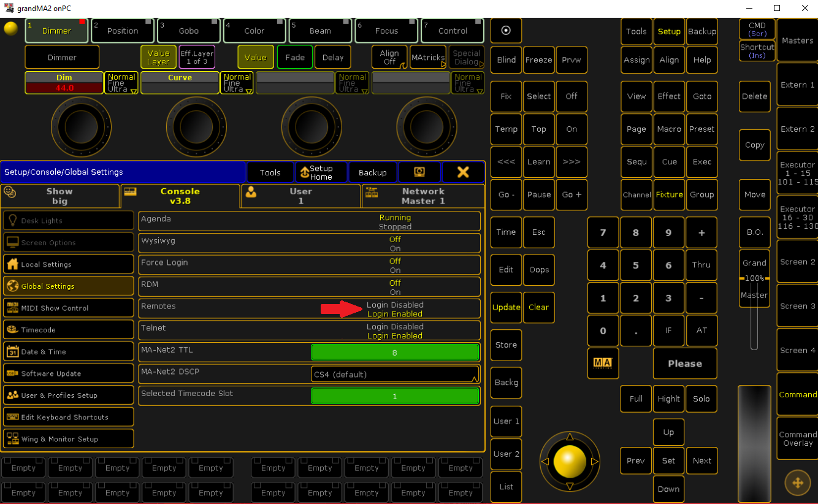Viewport: 818px width, 504px height.
Task: Click the Store key
Action: (x=506, y=345)
